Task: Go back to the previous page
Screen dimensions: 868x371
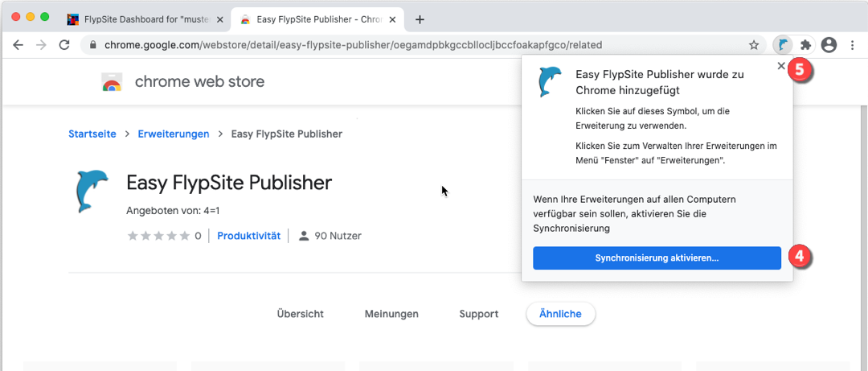Action: [x=18, y=45]
